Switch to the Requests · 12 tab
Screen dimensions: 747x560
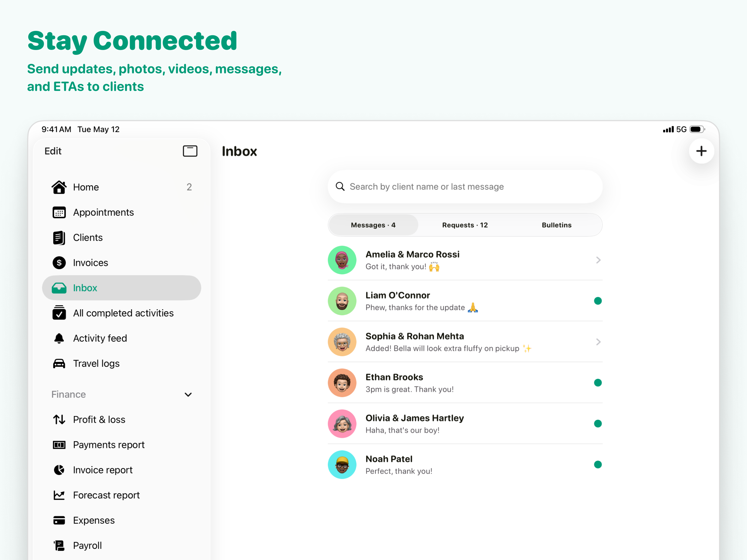pyautogui.click(x=465, y=225)
